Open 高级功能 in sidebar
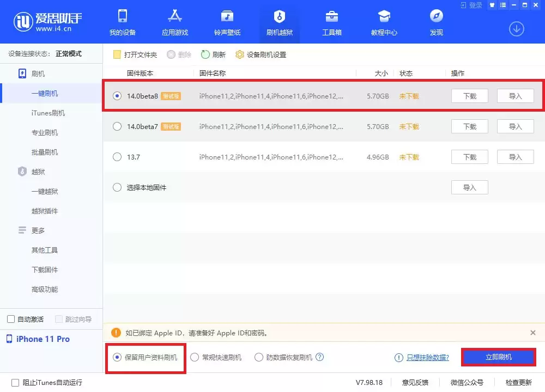Viewport: 545px width, 392px height. coord(45,289)
